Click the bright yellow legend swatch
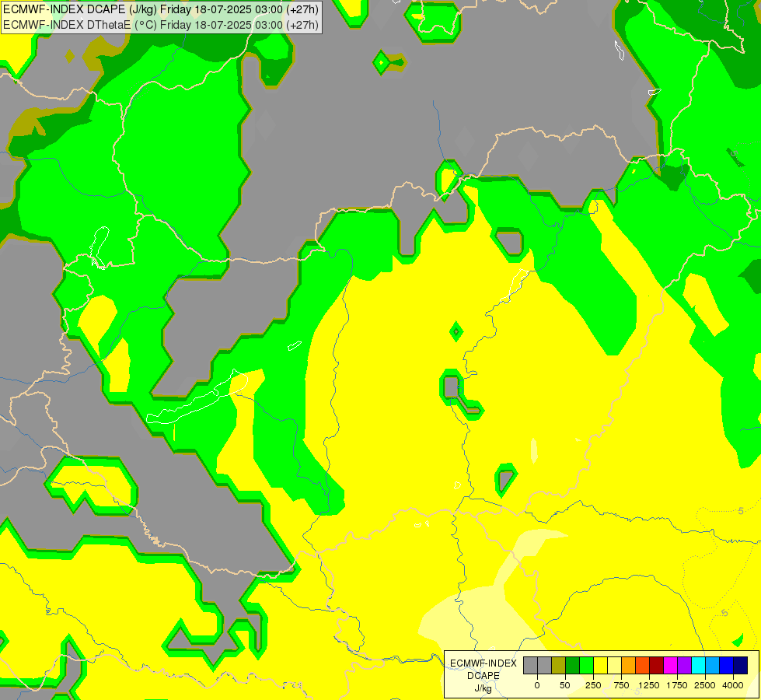 coord(600,665)
